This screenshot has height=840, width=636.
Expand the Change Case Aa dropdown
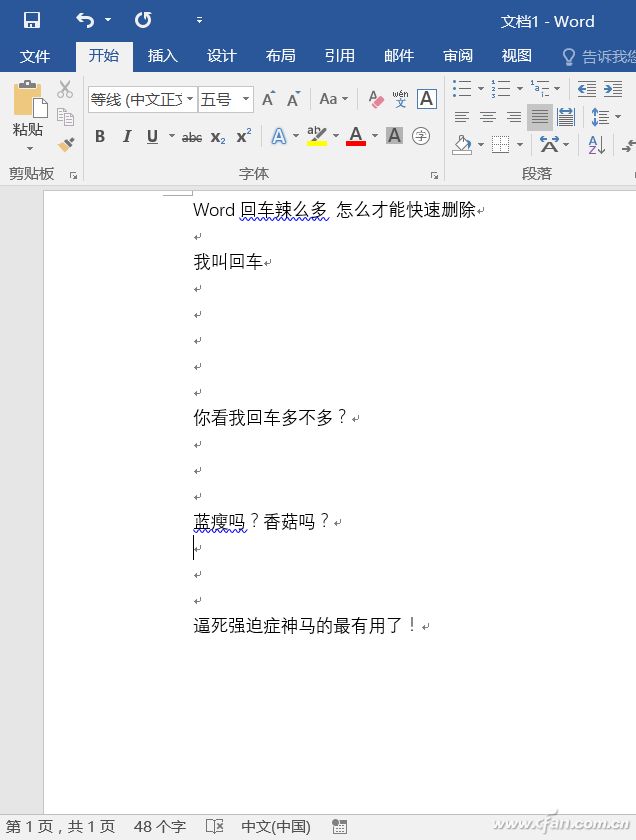[x=334, y=99]
